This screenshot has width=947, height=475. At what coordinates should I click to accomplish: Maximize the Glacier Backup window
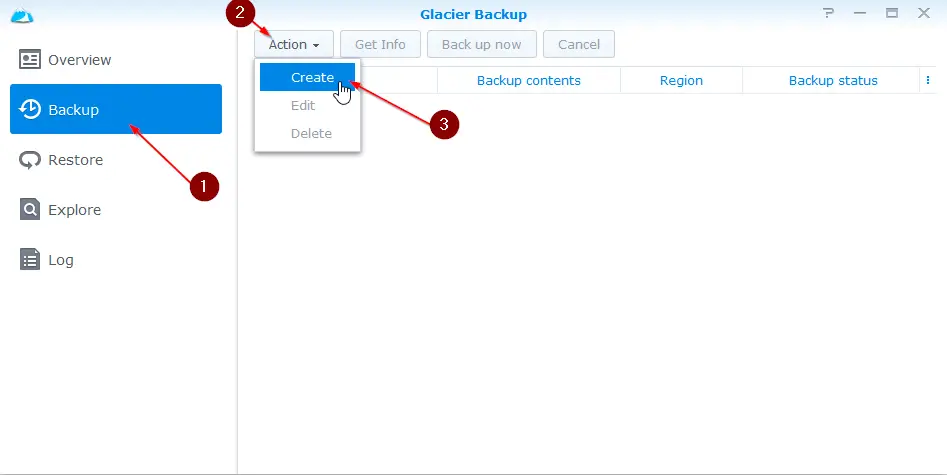tap(892, 13)
